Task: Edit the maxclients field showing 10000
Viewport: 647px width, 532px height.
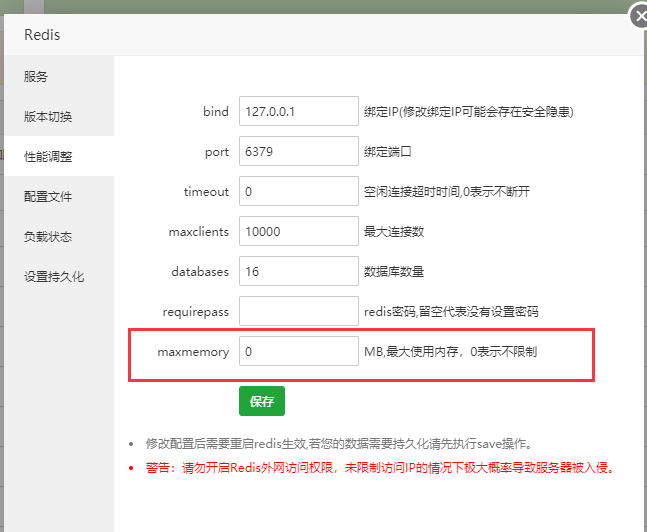Action: point(299,231)
